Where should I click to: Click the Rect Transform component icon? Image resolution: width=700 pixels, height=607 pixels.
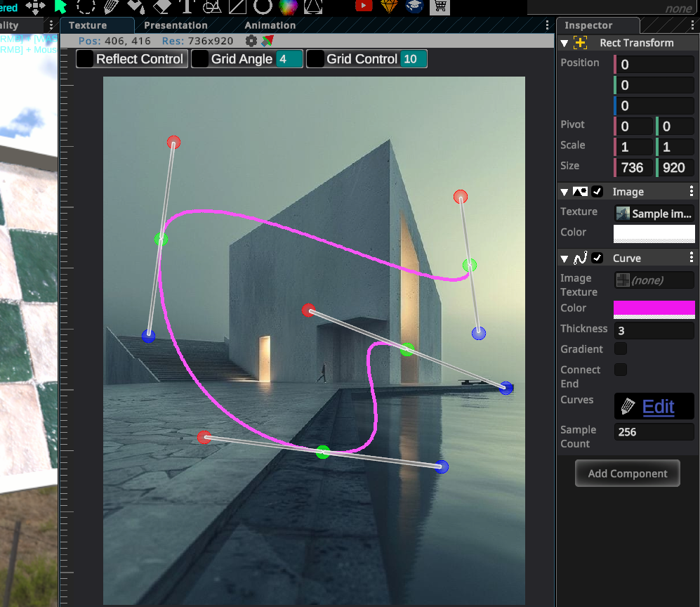pyautogui.click(x=580, y=43)
